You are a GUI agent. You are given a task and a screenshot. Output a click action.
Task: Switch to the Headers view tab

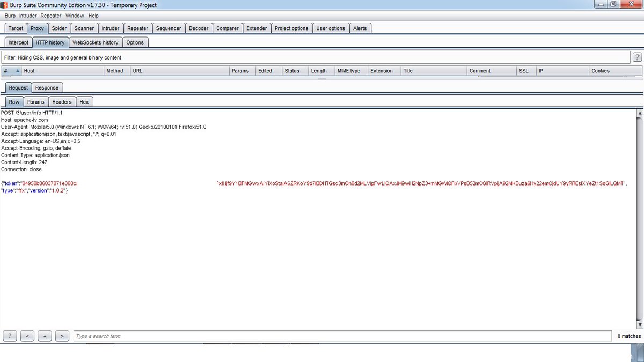[62, 101]
